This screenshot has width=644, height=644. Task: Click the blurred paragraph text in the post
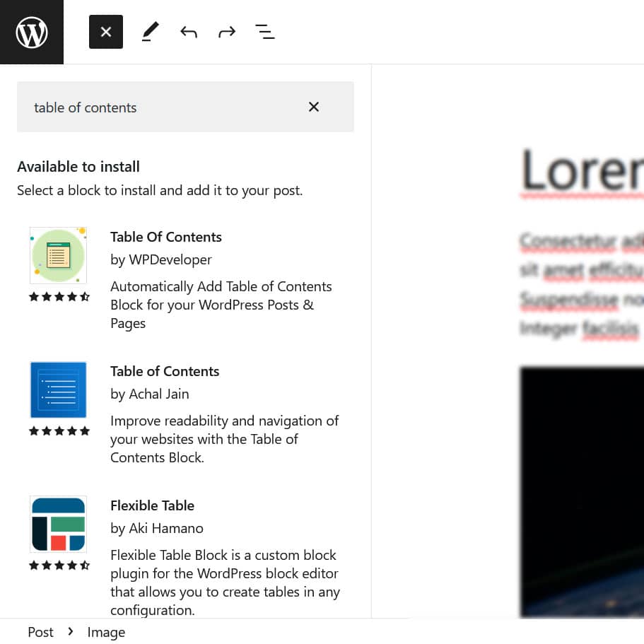[x=581, y=283]
